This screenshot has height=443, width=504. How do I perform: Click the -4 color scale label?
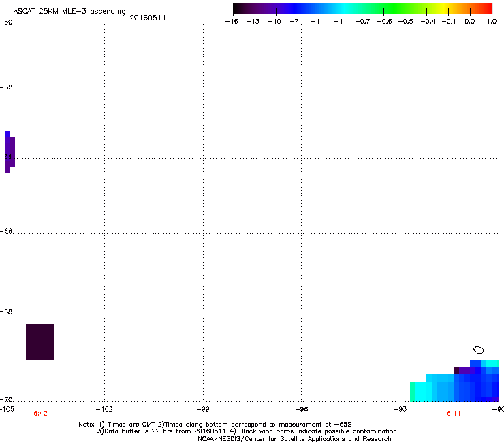tap(315, 22)
